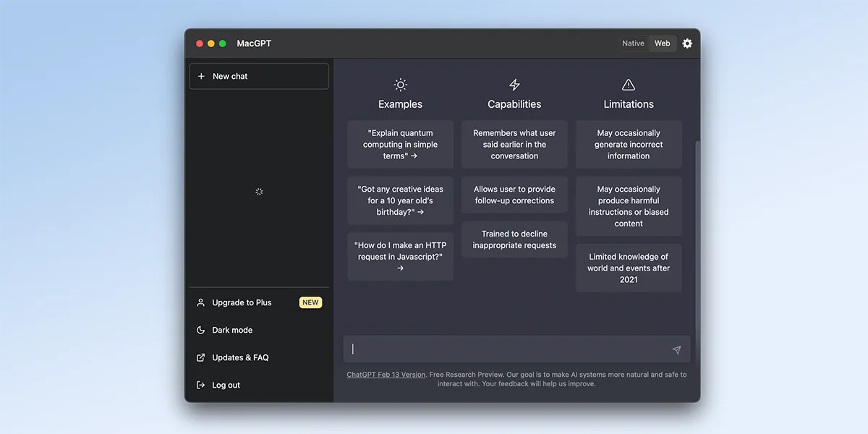This screenshot has height=434, width=868.
Task: Click the plus icon beside New chat
Action: (x=201, y=76)
